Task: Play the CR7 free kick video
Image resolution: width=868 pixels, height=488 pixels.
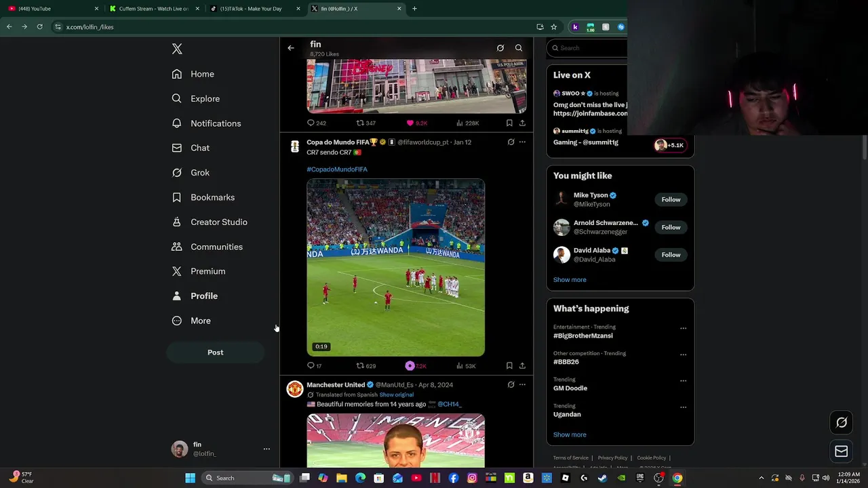Action: pyautogui.click(x=395, y=268)
